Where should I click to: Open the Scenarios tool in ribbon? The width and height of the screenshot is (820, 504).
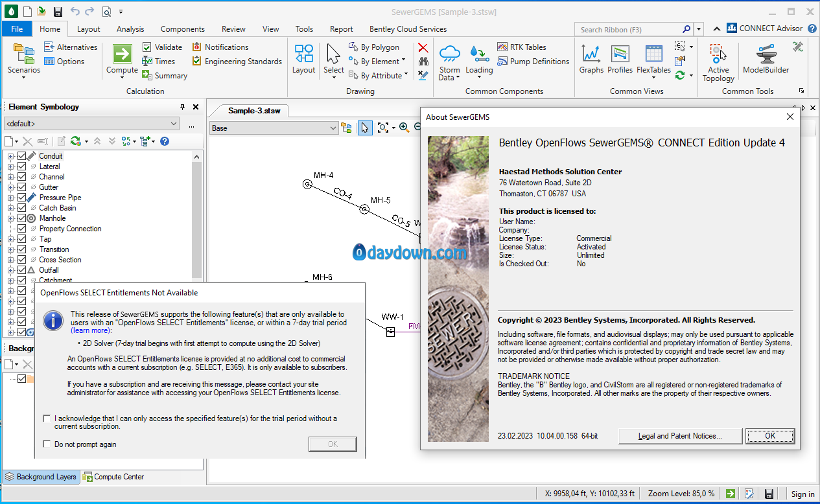(x=24, y=59)
